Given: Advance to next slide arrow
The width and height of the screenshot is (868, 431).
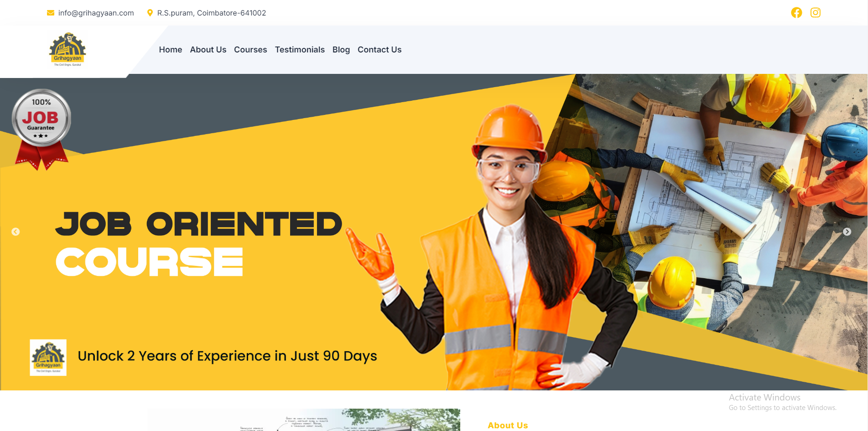Looking at the screenshot, I should tap(847, 232).
